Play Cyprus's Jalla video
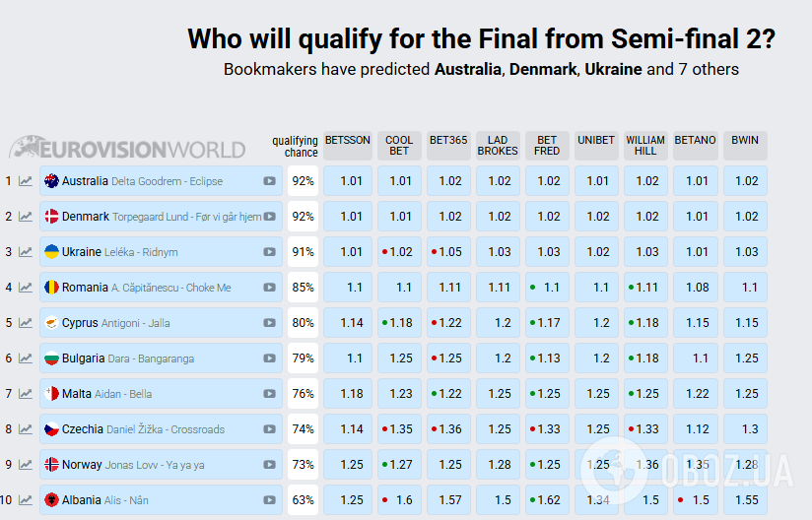The image size is (812, 520). [269, 323]
